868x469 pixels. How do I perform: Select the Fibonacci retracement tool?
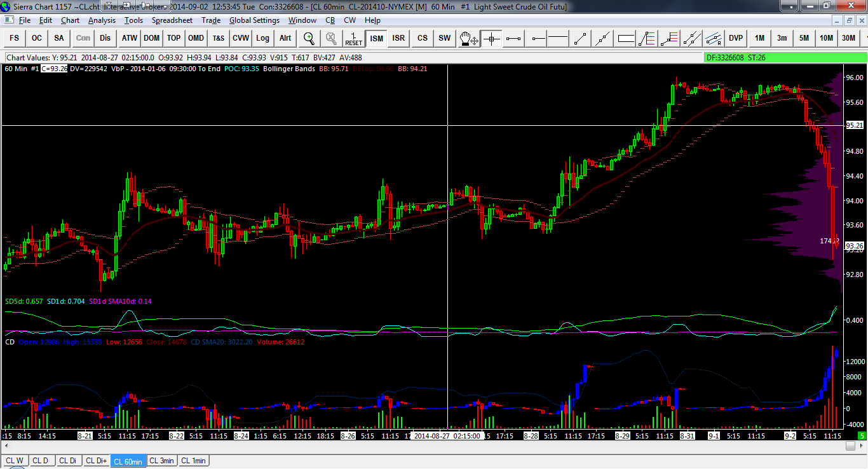tap(647, 38)
